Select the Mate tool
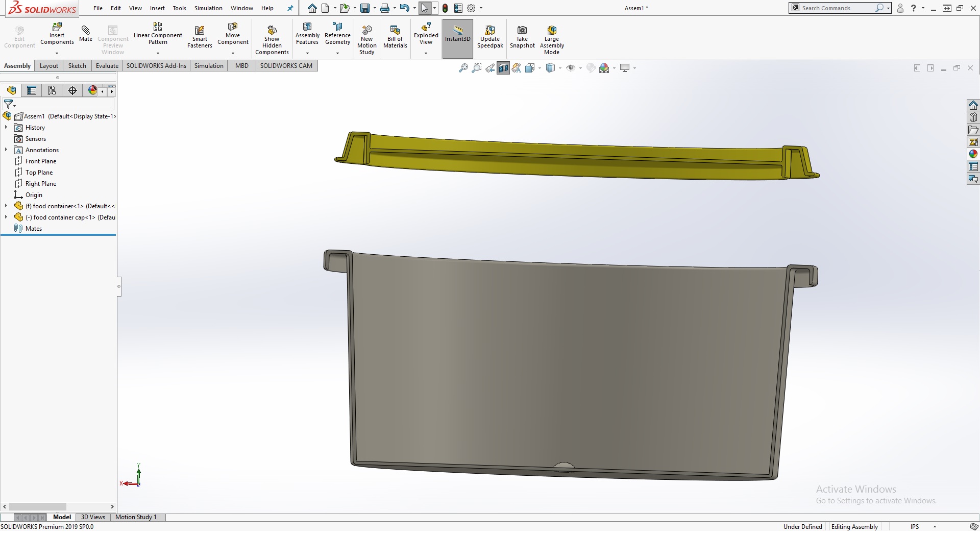 [86, 32]
